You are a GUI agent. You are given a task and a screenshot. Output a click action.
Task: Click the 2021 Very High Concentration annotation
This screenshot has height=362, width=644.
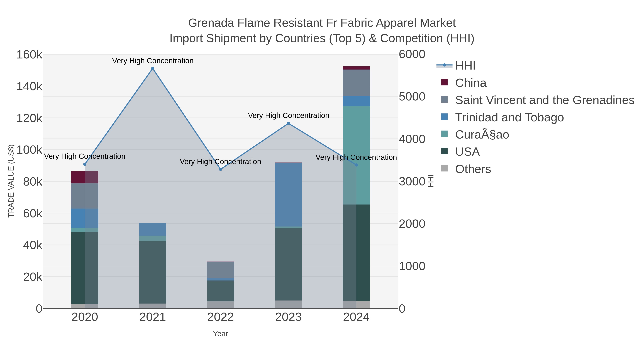click(x=153, y=61)
